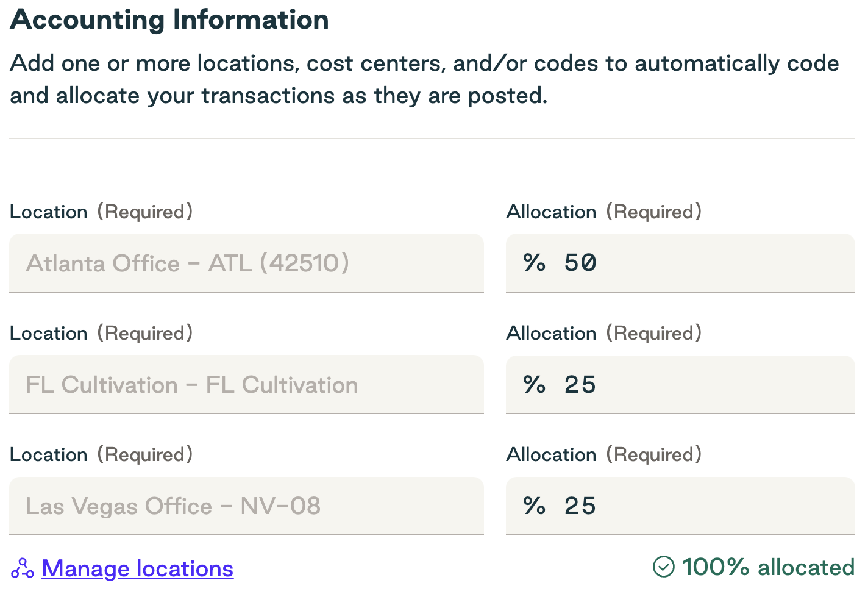868x594 pixels.
Task: Focus the Las Vegas allocation field showing 25
Action: (680, 506)
